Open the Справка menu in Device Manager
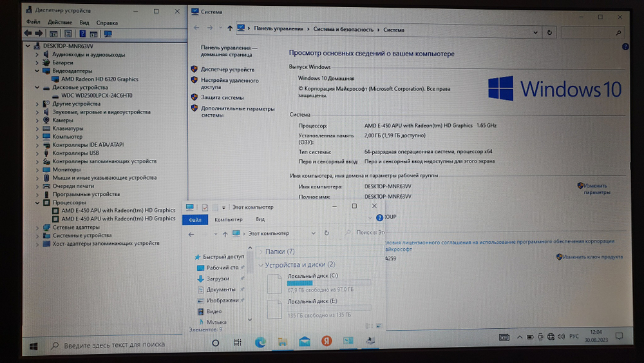Viewport: 644px width, 363px height. tap(107, 23)
